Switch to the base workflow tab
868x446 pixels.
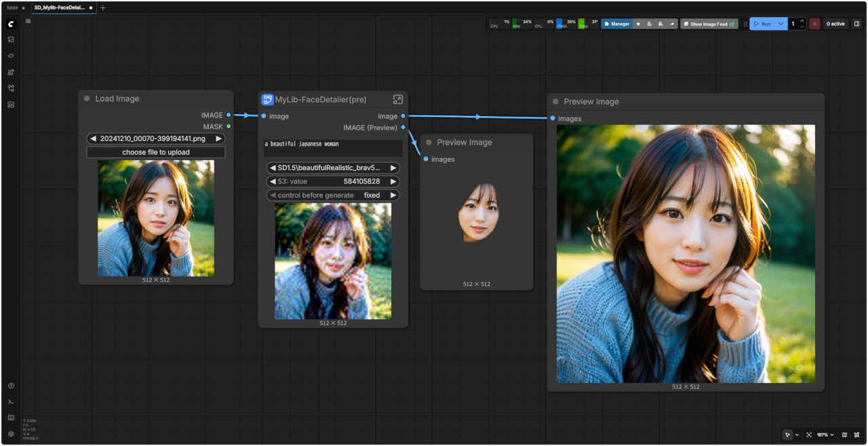[x=13, y=7]
